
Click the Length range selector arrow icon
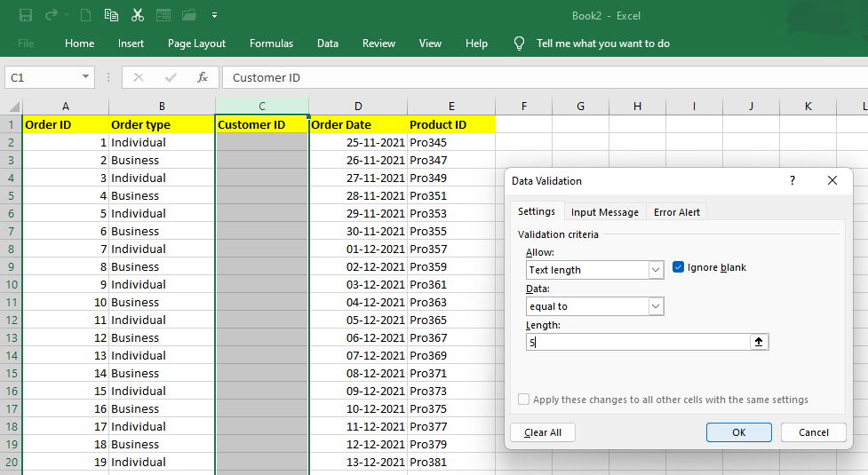[x=759, y=342]
